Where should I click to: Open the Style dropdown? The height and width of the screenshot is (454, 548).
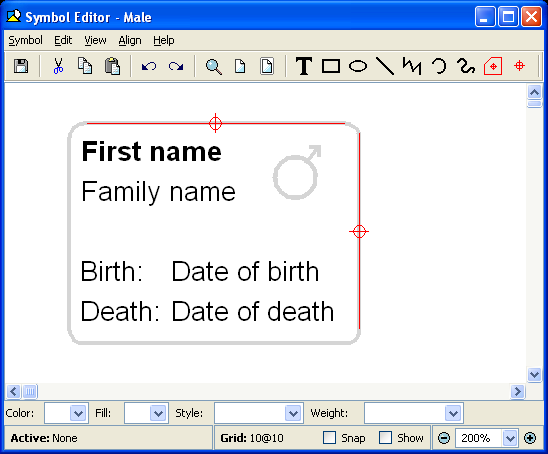(x=293, y=413)
